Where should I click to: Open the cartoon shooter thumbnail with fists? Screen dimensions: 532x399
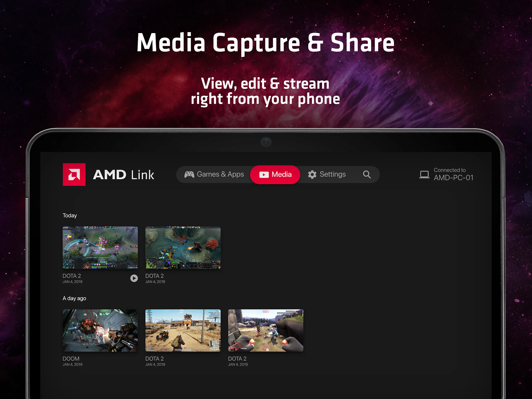tap(266, 330)
